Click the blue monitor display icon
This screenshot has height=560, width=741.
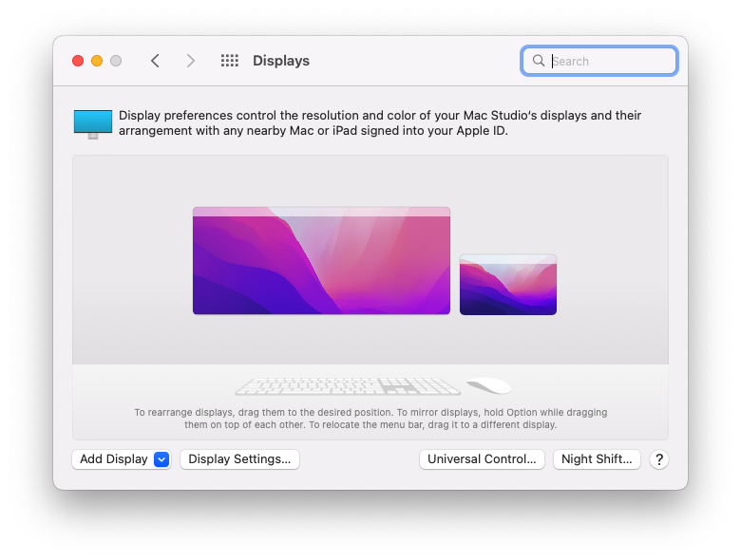click(x=93, y=124)
